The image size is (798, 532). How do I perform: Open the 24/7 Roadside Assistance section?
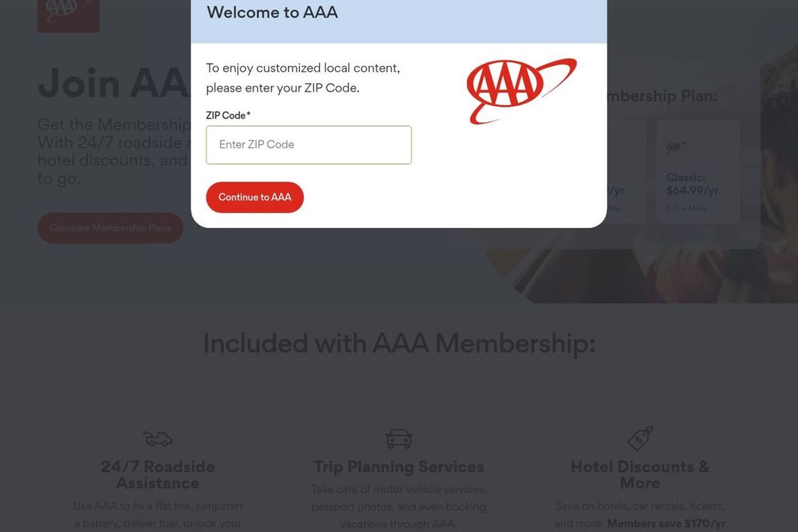[158, 475]
